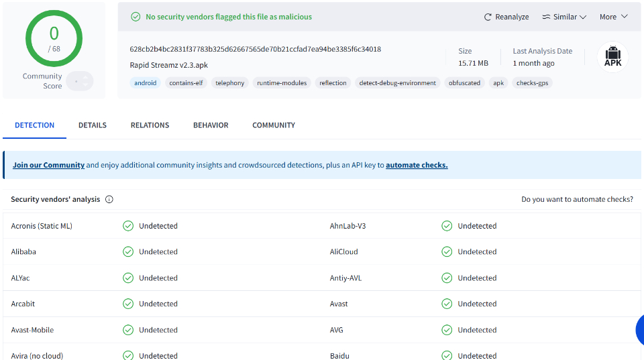Screen dimensions: 644x360
Task: Select the apk tag
Action: pos(498,83)
